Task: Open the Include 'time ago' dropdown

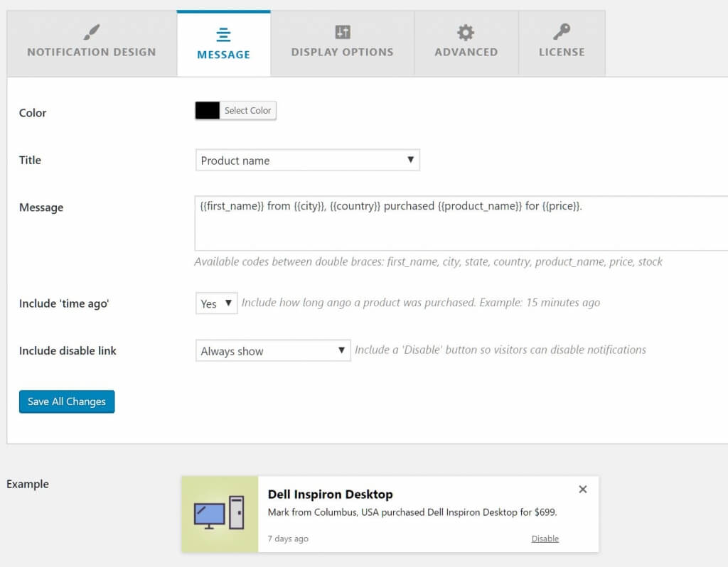Action: coord(215,303)
